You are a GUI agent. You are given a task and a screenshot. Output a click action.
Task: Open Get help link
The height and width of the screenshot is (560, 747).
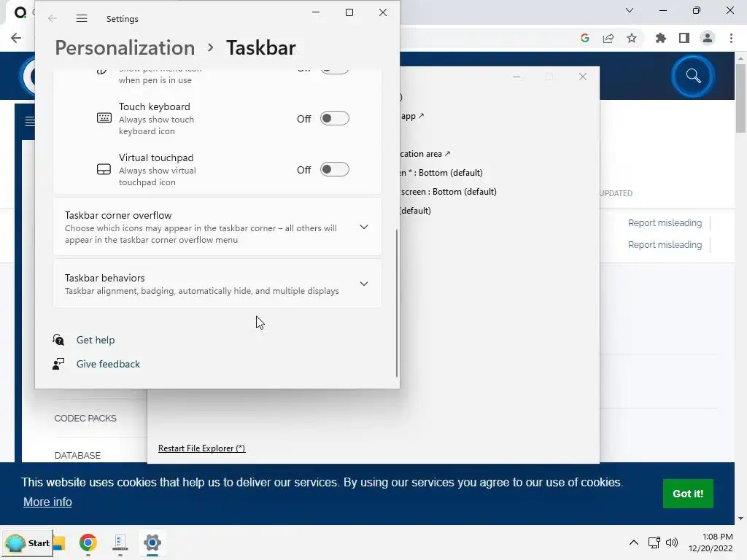coord(96,340)
